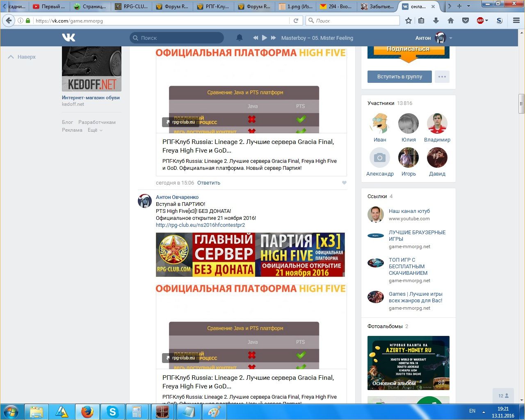Show site identity info icon
The width and height of the screenshot is (525, 420).
coord(21,21)
